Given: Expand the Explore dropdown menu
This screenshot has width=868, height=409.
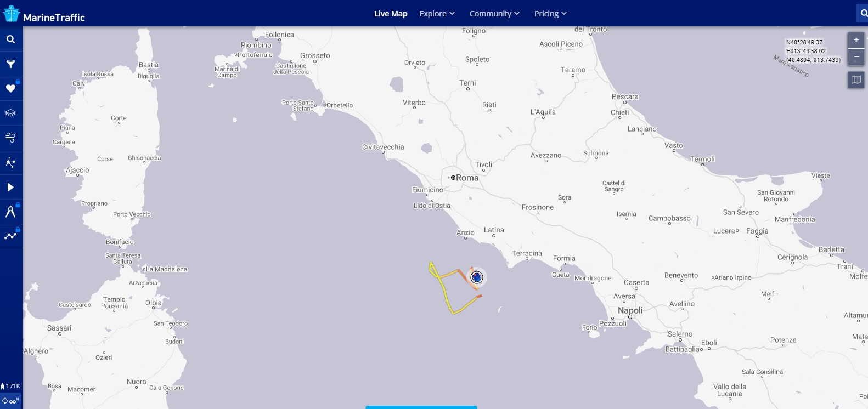Looking at the screenshot, I should (437, 14).
